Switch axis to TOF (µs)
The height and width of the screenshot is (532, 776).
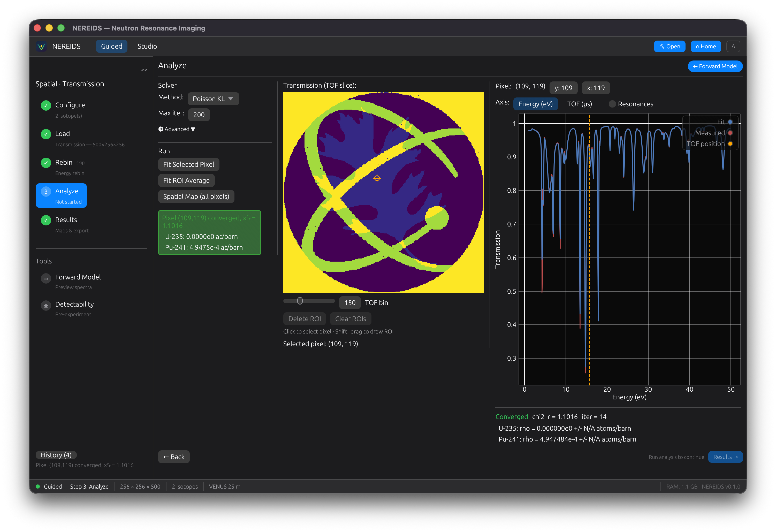(x=579, y=104)
